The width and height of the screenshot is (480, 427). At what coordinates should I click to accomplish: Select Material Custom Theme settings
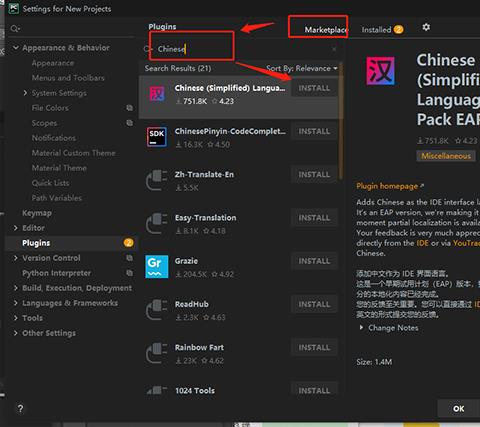click(x=73, y=153)
